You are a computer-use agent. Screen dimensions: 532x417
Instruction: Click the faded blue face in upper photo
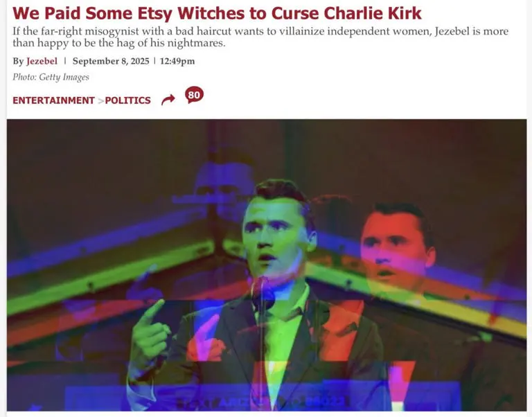click(224, 186)
